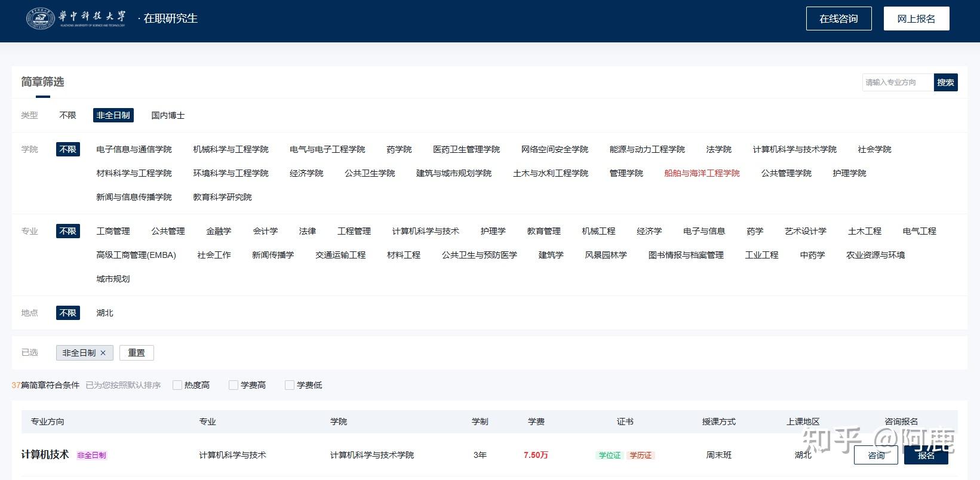Select 不限 in the 专业 row
The width and height of the screenshot is (980, 480).
[68, 231]
